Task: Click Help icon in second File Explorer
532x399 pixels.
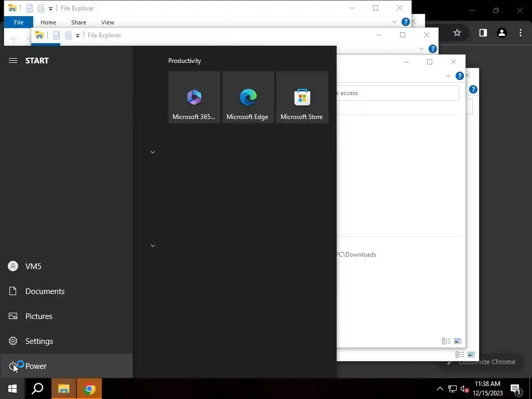Action: [x=433, y=49]
